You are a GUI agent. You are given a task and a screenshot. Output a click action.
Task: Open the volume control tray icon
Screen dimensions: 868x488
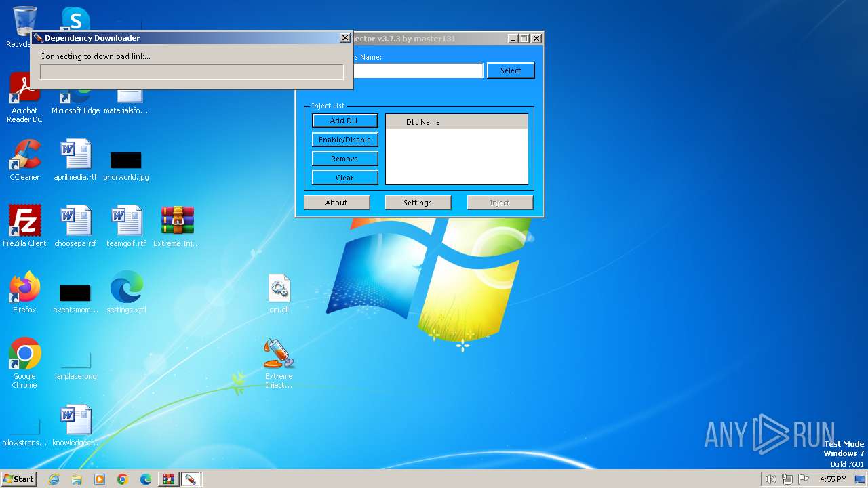click(770, 479)
